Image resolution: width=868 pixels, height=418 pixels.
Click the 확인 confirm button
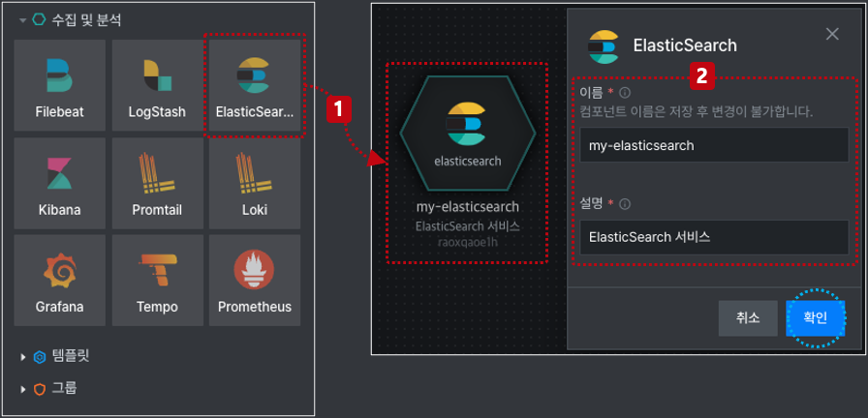click(815, 318)
